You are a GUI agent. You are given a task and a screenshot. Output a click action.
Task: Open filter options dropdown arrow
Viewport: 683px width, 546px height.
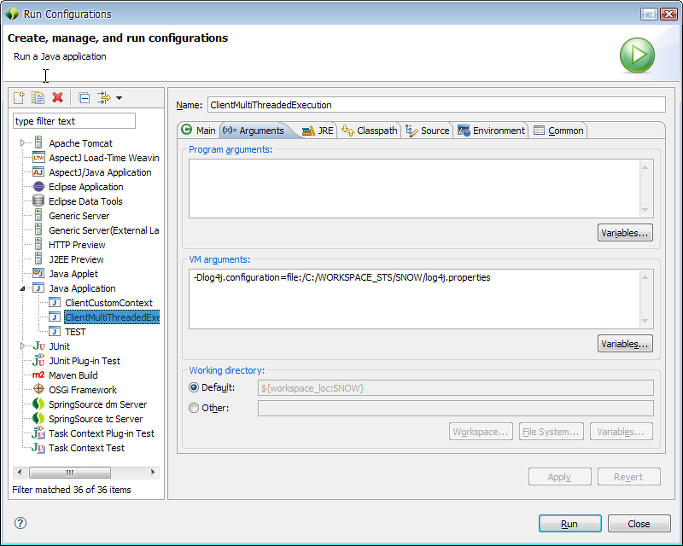[x=119, y=98]
